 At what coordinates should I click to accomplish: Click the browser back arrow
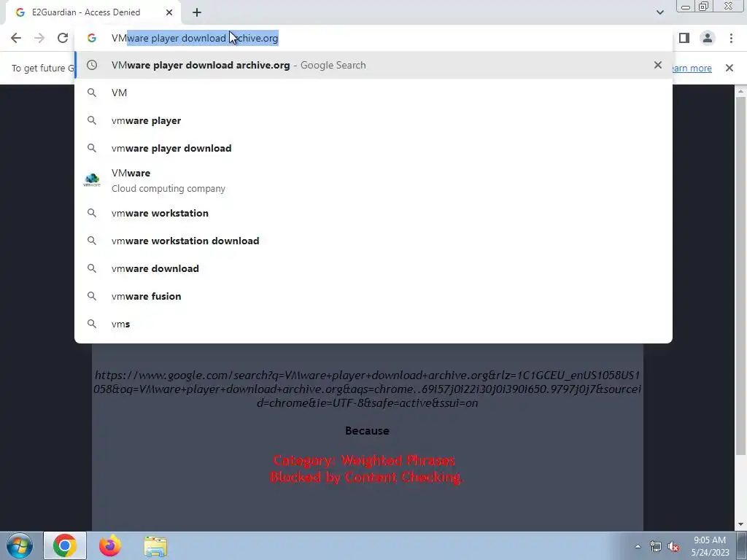(16, 38)
